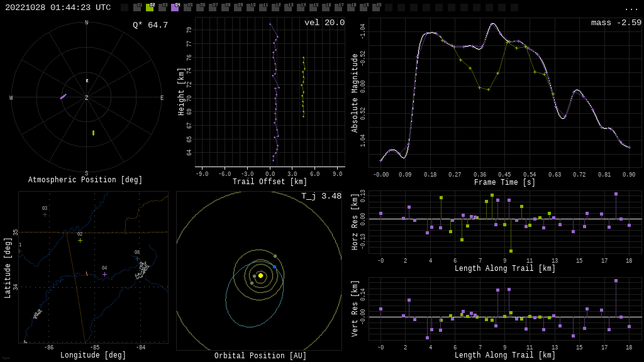Viewport: 644px width, 362px height.
Task: Click the blue Earth dot in the orbit plot
Action: click(274, 267)
